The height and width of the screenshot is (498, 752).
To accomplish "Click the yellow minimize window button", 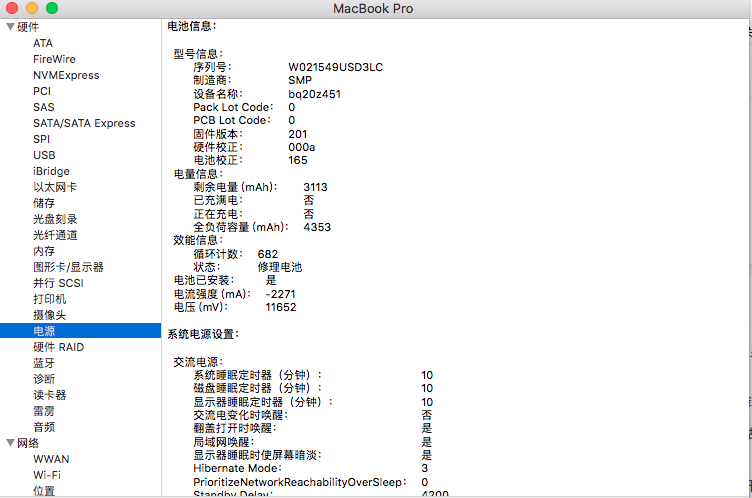I will point(32,8).
